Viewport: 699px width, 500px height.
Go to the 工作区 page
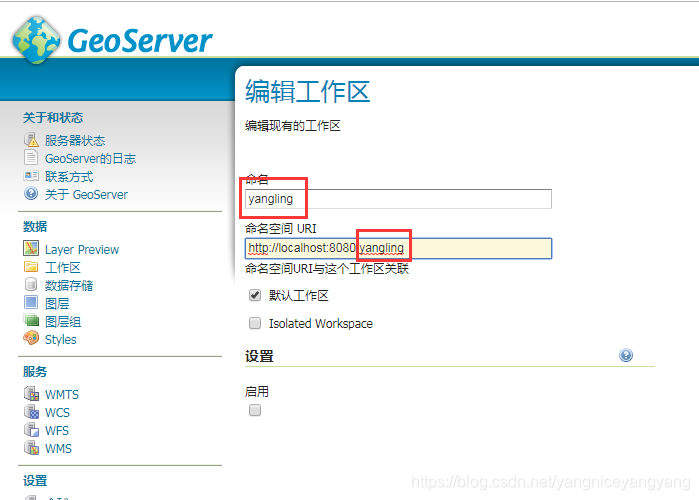coord(63,268)
